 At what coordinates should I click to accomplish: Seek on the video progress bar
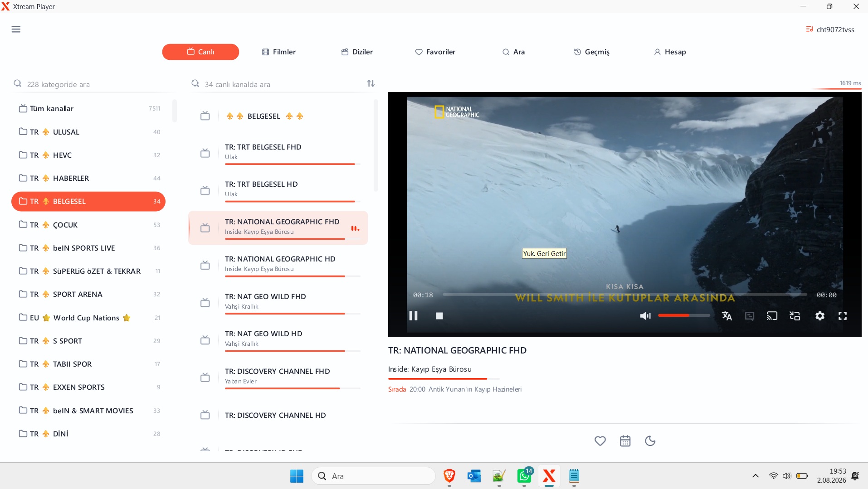coord(624,295)
